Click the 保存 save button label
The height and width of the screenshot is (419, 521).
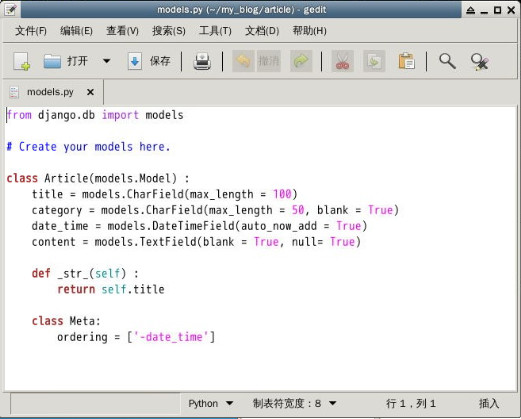(160, 61)
